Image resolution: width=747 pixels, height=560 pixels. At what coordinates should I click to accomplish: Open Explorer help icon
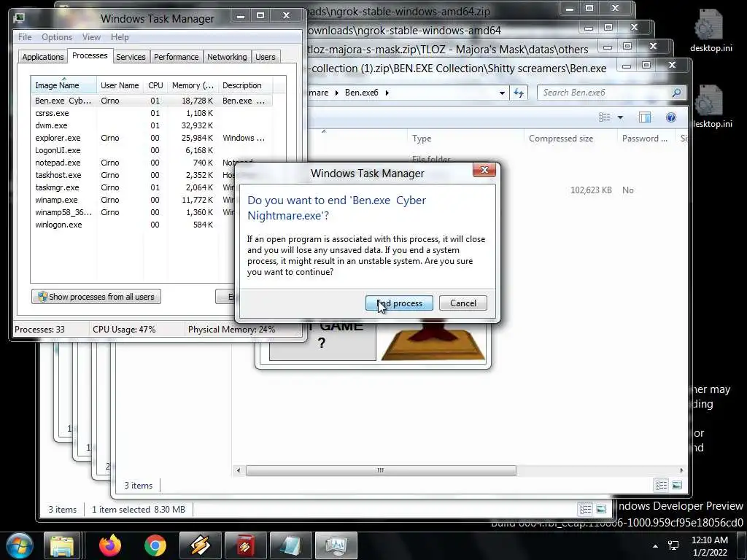click(671, 117)
